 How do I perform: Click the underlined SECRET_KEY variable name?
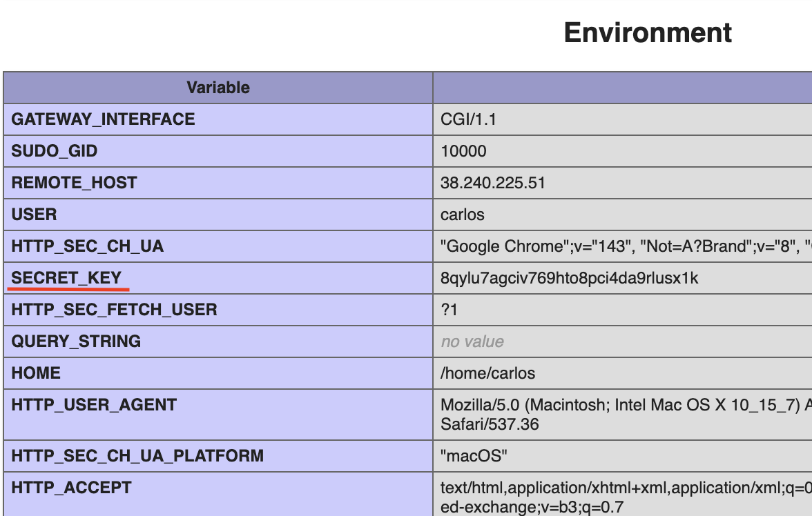(x=66, y=278)
